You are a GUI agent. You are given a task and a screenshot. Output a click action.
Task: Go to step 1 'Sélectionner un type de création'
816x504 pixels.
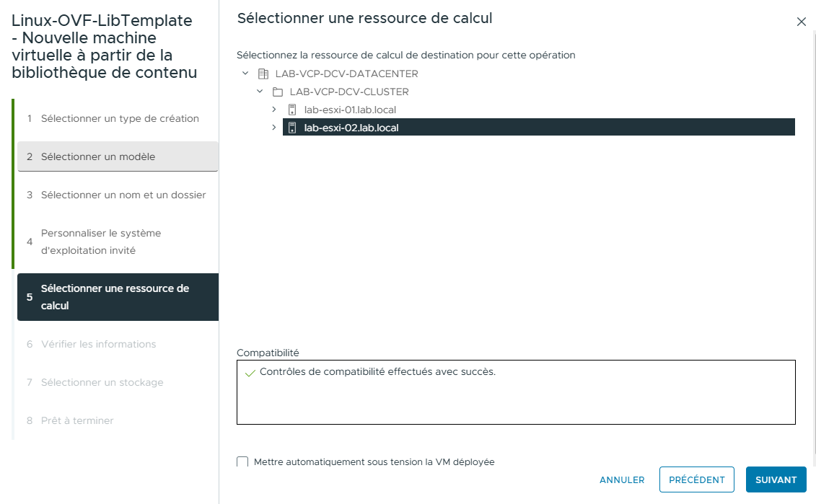[117, 118]
